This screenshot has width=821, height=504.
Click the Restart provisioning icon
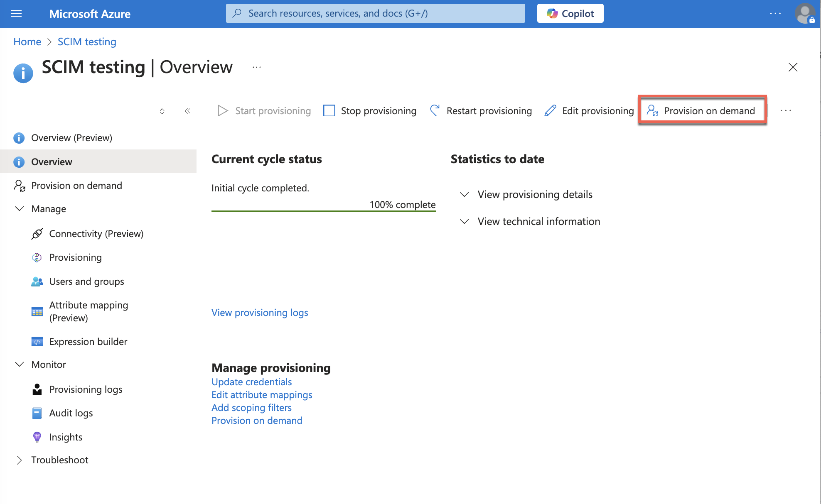435,110
